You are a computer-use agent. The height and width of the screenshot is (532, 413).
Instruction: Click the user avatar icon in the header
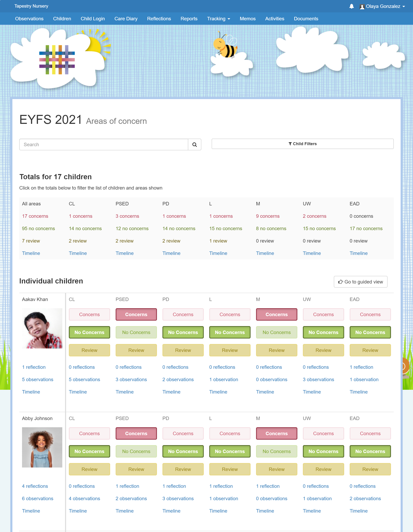pyautogui.click(x=362, y=7)
